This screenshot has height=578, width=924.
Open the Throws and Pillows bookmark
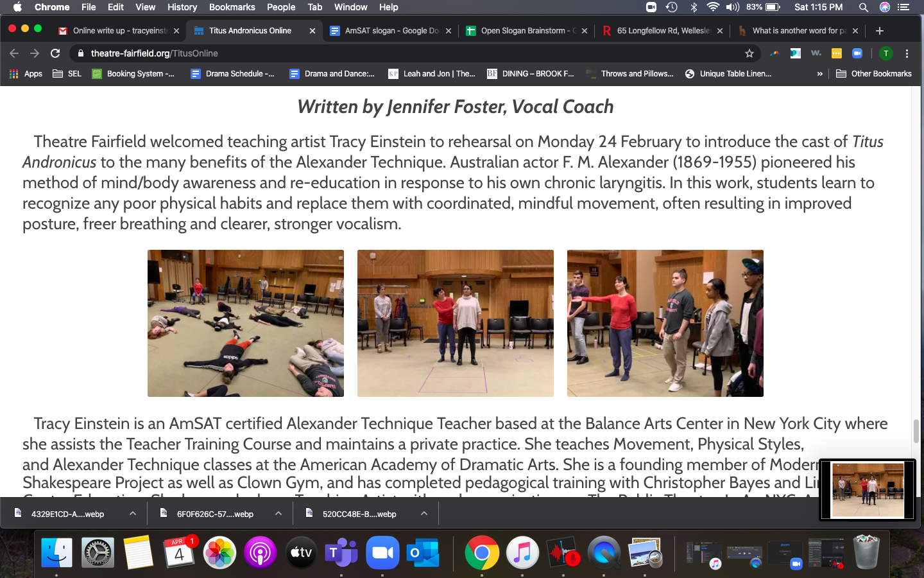[629, 74]
